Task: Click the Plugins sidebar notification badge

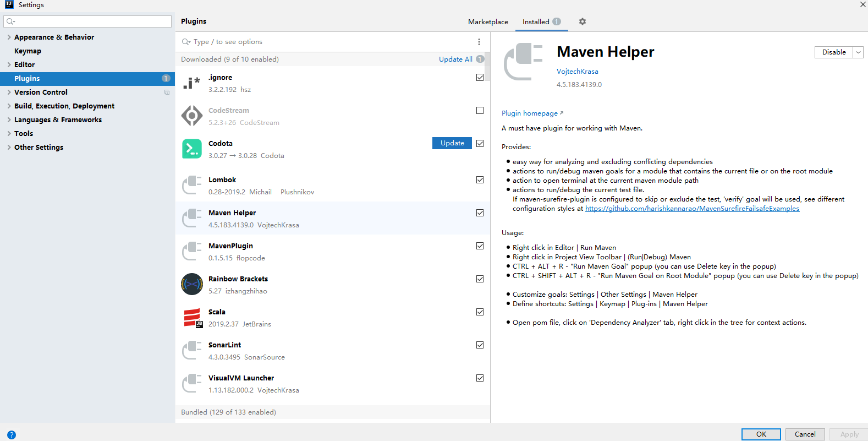Action: coord(166,79)
